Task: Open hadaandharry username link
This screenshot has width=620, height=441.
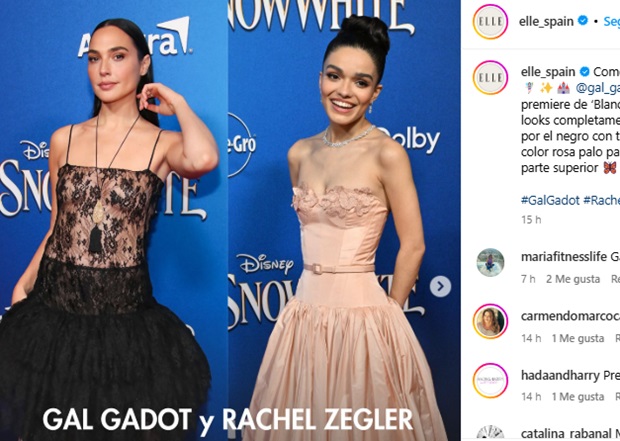Action: tap(560, 375)
